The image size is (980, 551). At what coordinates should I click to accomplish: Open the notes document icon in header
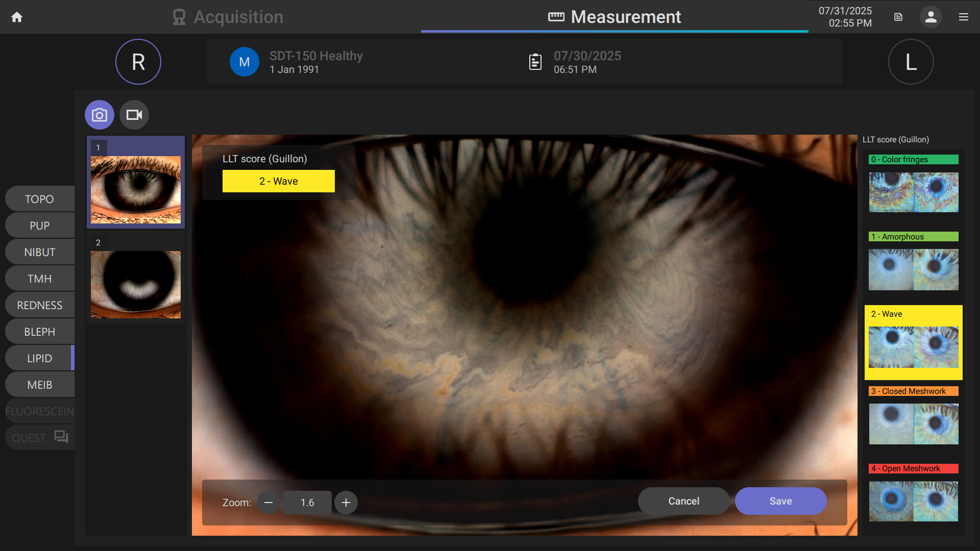point(898,17)
